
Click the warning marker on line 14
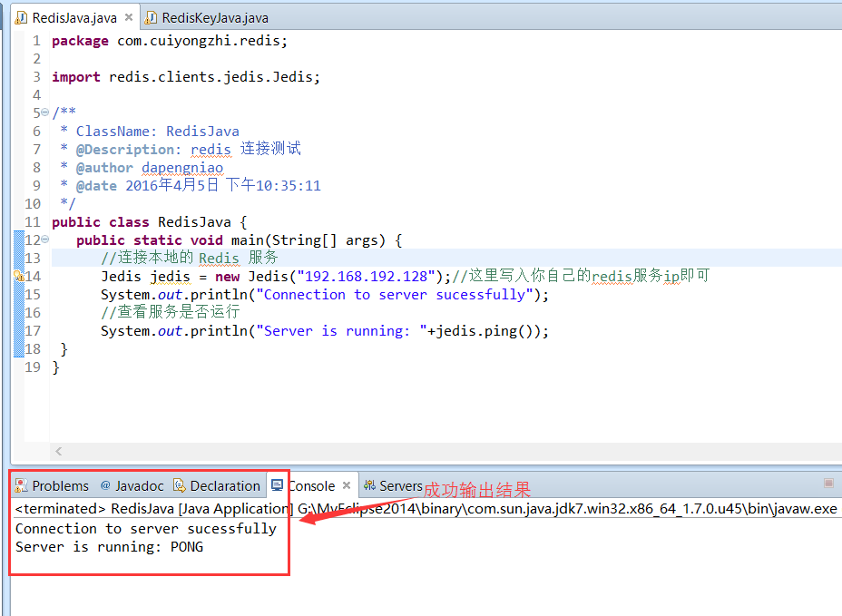pyautogui.click(x=19, y=277)
